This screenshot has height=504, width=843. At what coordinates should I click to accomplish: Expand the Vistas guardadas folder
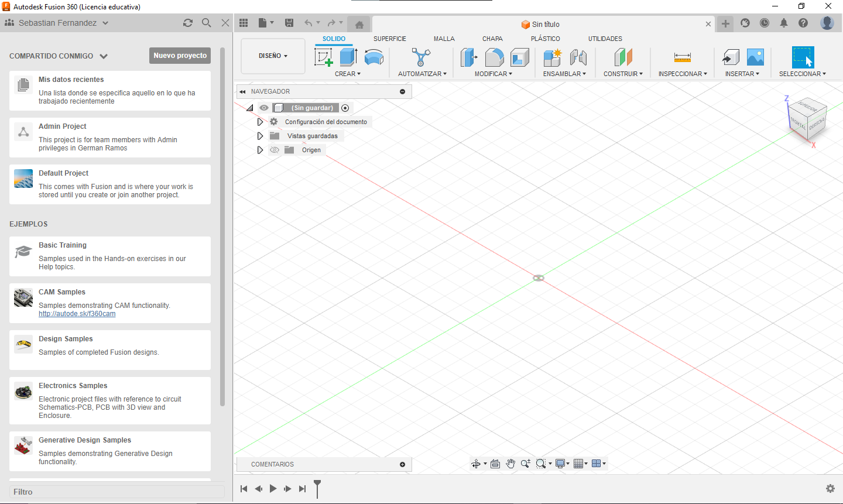coord(261,136)
